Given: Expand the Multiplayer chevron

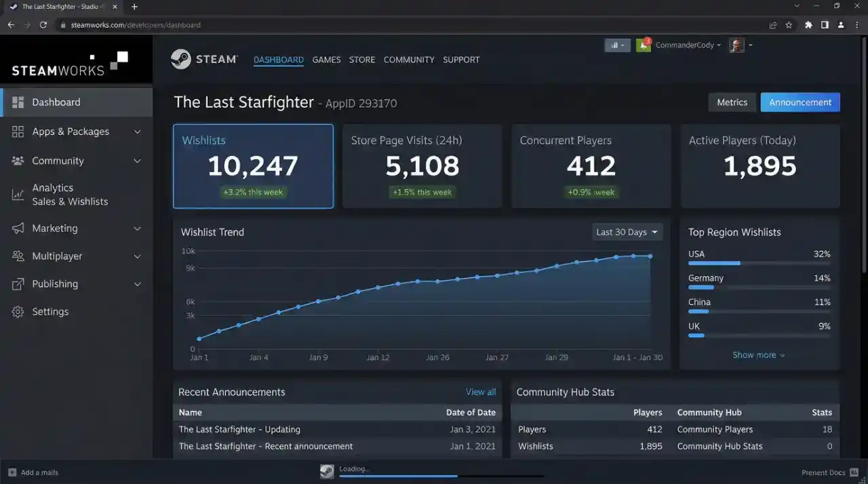Looking at the screenshot, I should click(x=138, y=256).
